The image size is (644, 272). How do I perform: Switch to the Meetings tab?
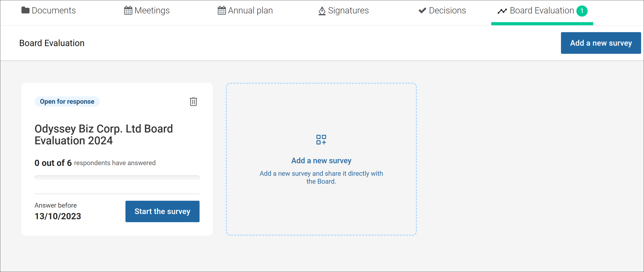tap(152, 10)
